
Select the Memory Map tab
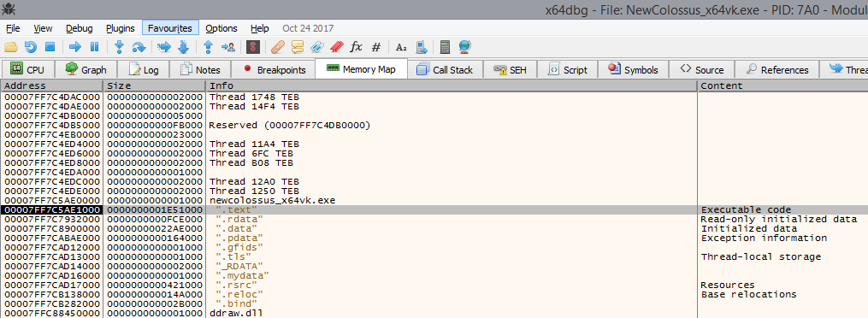(361, 69)
